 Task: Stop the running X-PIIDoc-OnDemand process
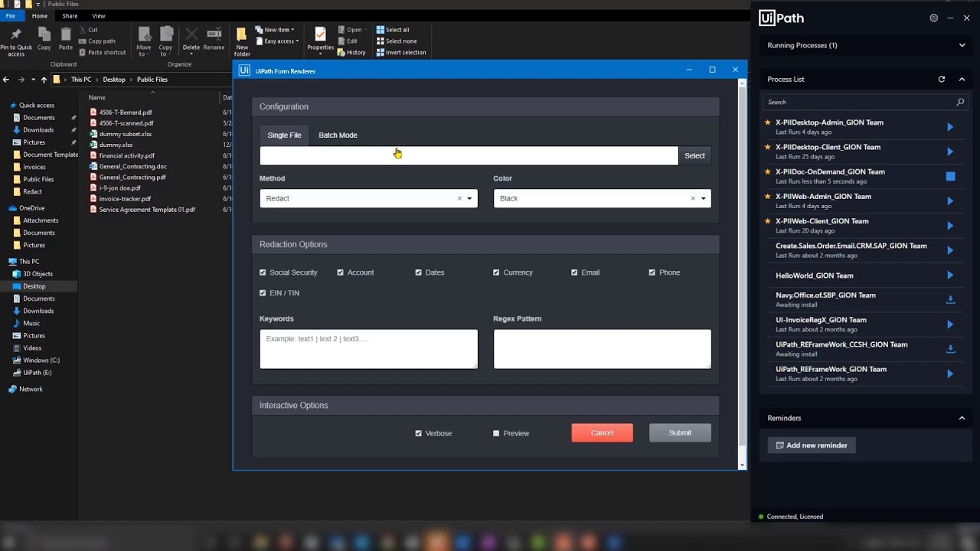point(950,176)
